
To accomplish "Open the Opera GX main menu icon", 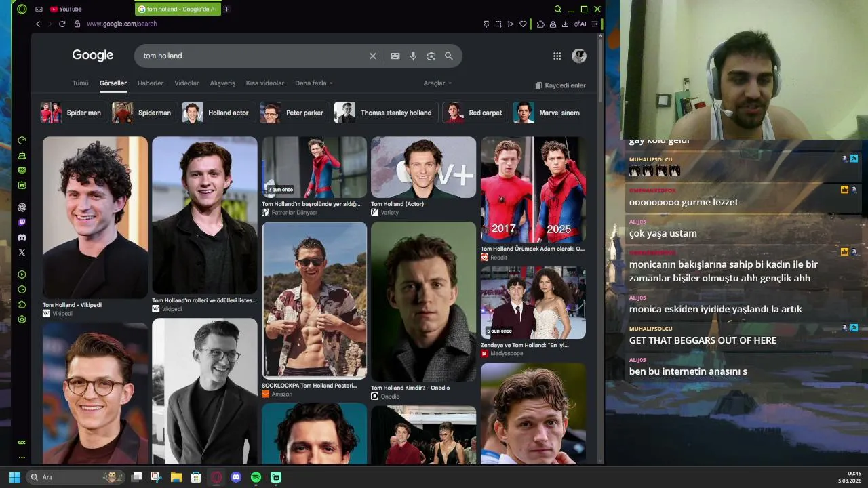I will pos(22,9).
